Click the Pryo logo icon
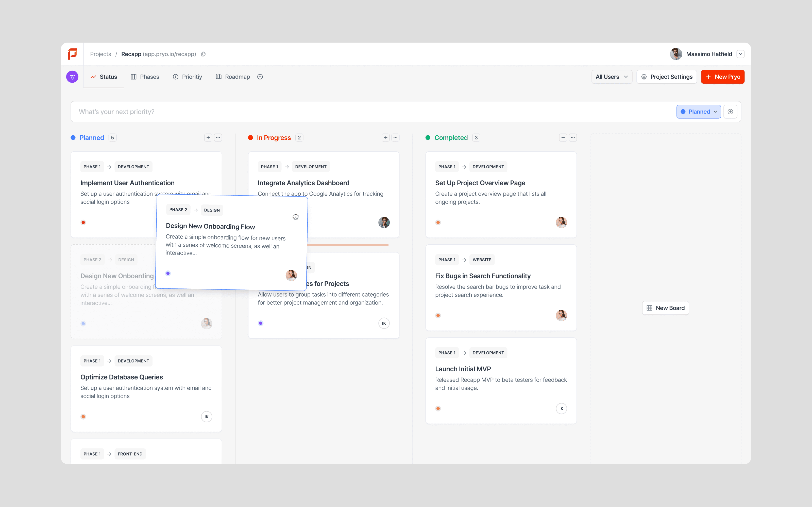 (72, 54)
